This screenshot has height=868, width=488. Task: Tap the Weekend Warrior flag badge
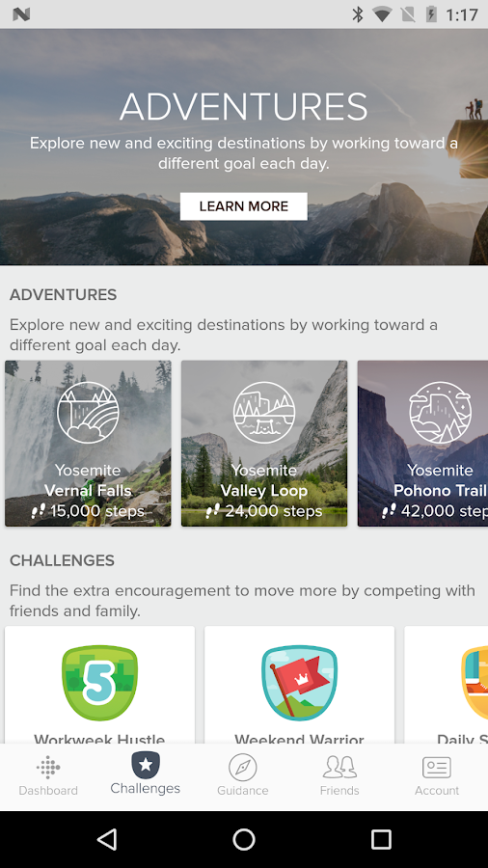pos(299,683)
